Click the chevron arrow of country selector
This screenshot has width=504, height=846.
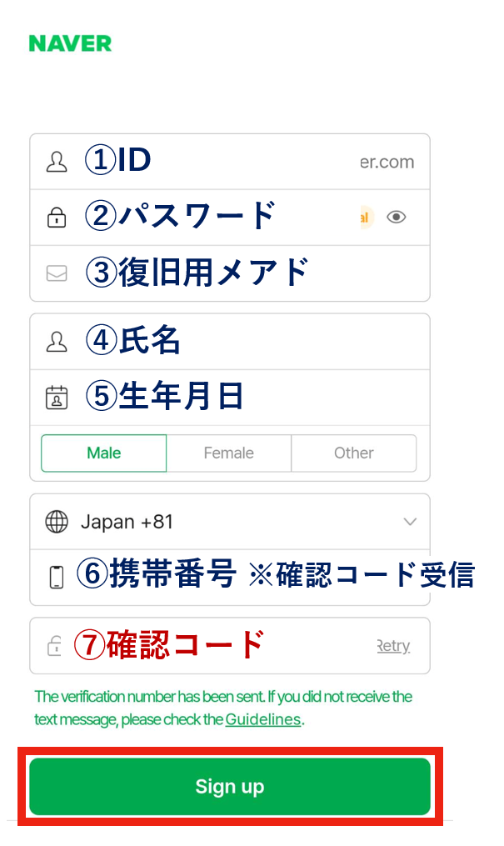click(410, 522)
